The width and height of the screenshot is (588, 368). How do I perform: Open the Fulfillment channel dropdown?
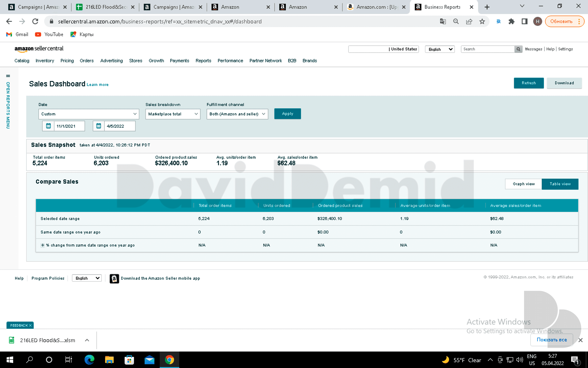[237, 114]
